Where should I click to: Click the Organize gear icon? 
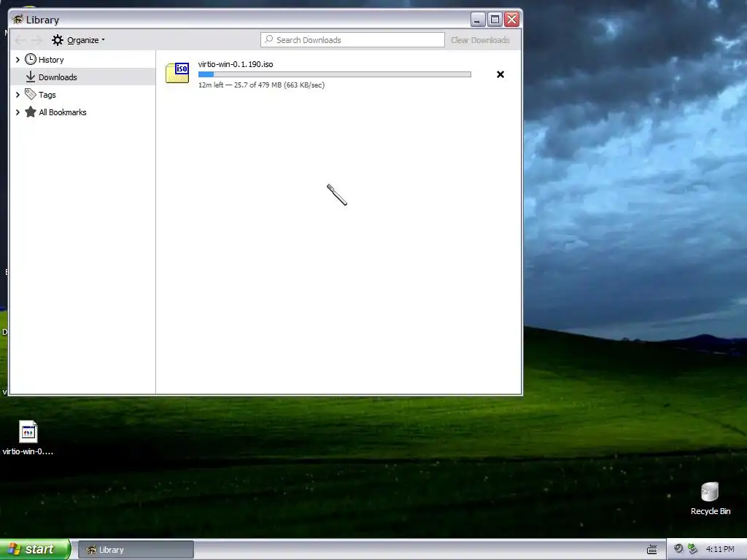coord(58,40)
